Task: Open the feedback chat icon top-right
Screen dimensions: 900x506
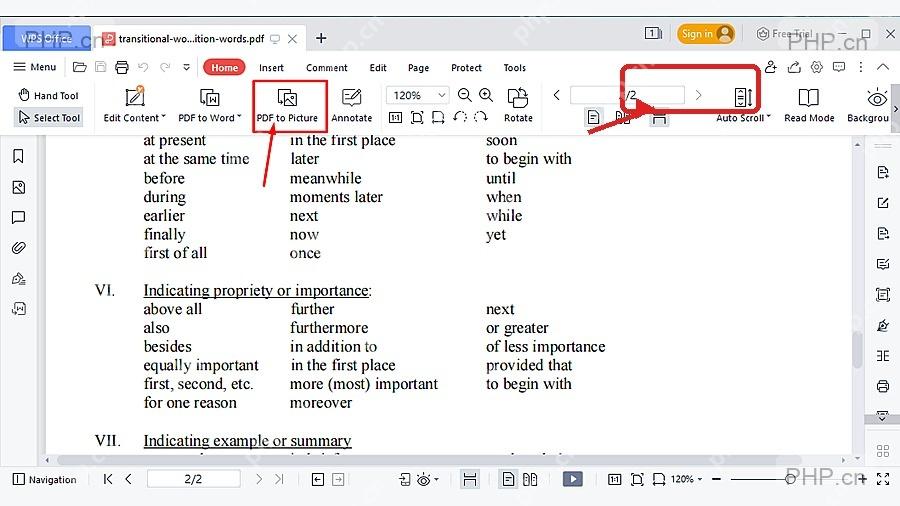Action: [x=839, y=67]
